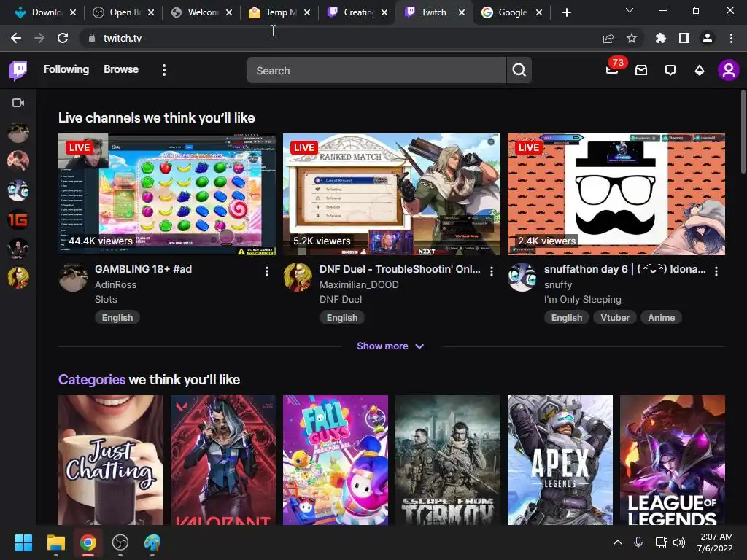747x560 pixels.
Task: Open OBS Studio from the taskbar
Action: click(120, 542)
